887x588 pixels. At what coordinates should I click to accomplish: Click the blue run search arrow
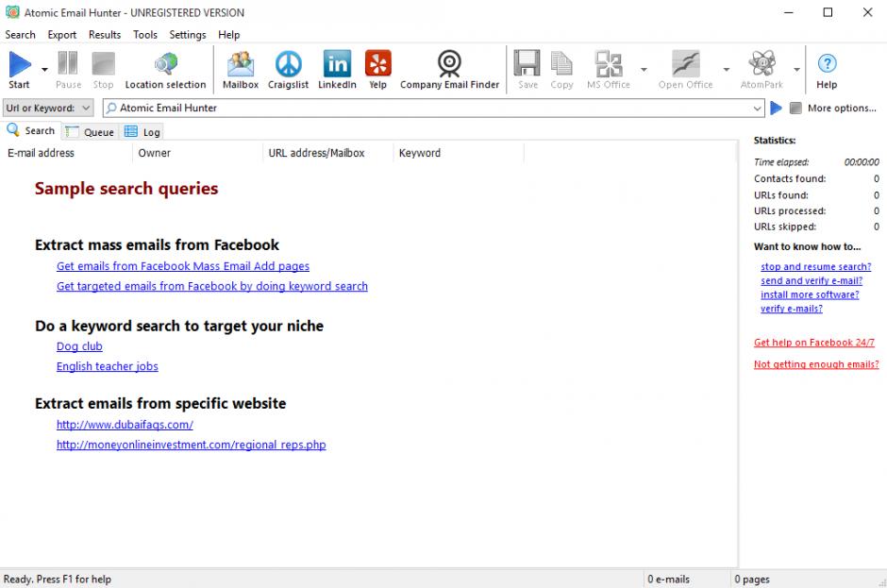pyautogui.click(x=776, y=109)
